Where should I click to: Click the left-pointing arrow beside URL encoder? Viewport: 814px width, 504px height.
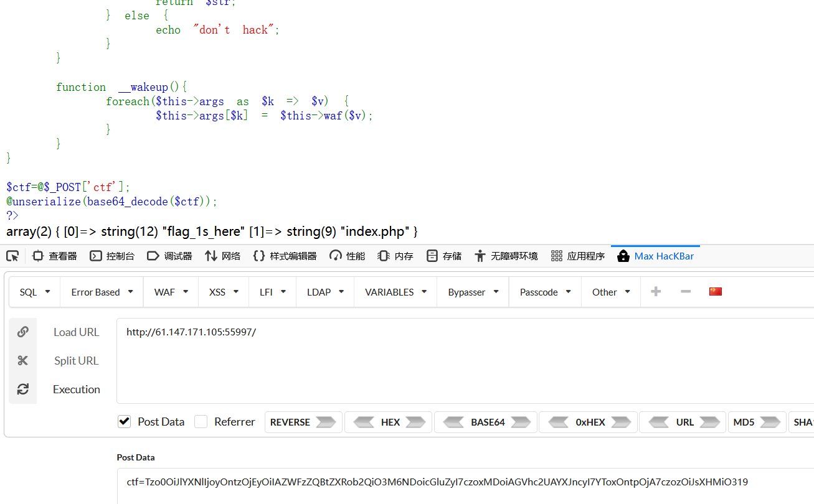(x=659, y=422)
